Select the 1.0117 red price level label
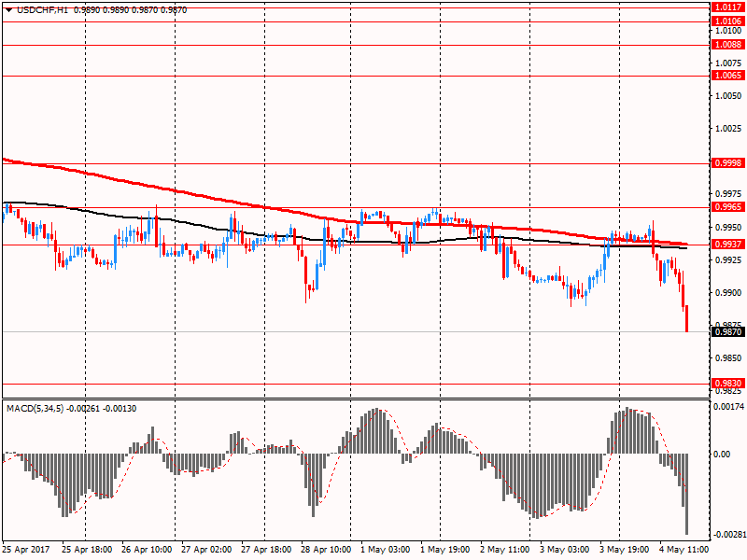 (728, 7)
